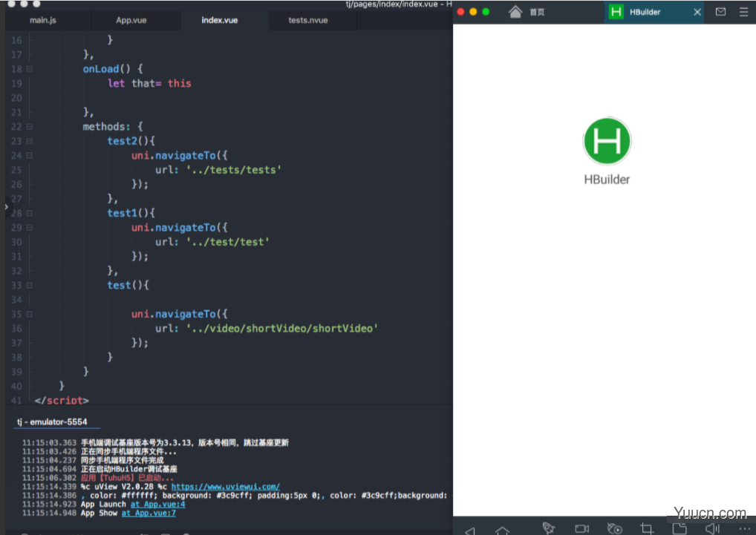Click the green H icon on HBuilder tab
The width and height of the screenshot is (756, 535).
coord(616,12)
